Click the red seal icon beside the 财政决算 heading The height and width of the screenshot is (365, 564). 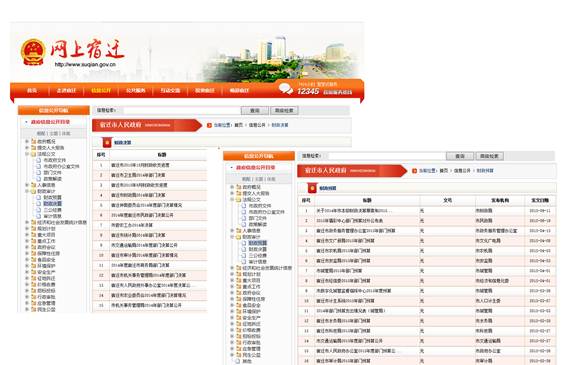107,142
